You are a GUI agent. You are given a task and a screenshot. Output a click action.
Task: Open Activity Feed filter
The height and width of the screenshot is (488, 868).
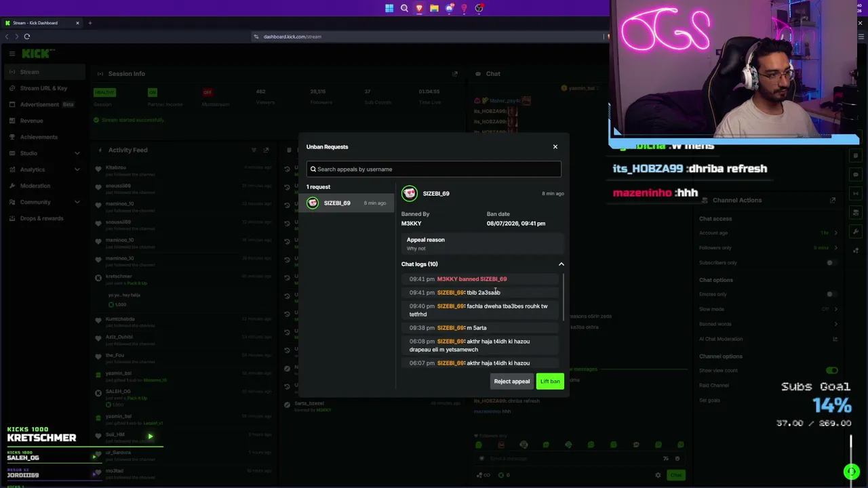pos(254,150)
